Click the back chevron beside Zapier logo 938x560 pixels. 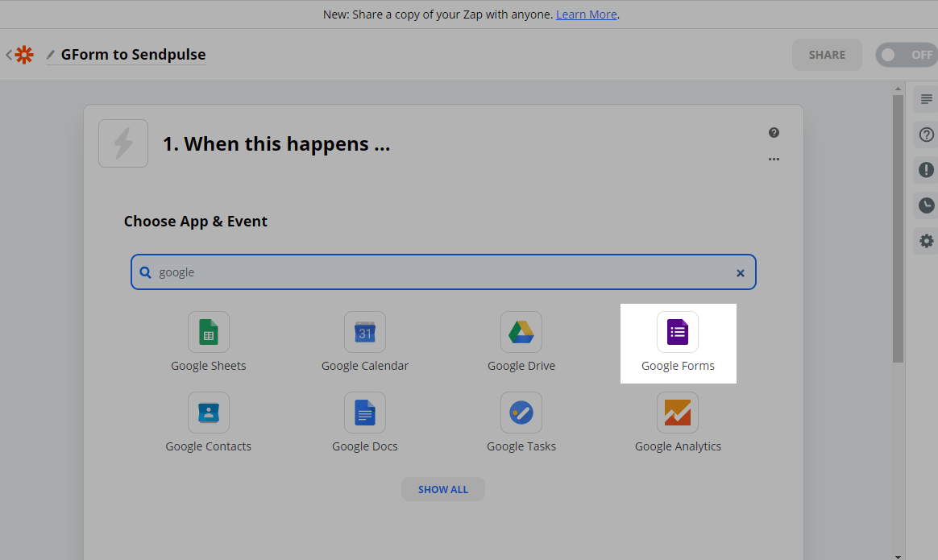coord(9,55)
